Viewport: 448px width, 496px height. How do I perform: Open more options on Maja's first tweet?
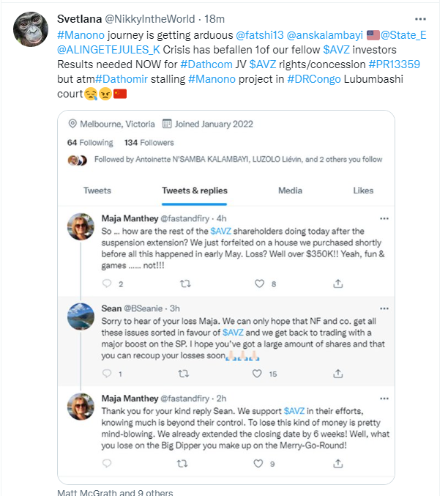384,218
